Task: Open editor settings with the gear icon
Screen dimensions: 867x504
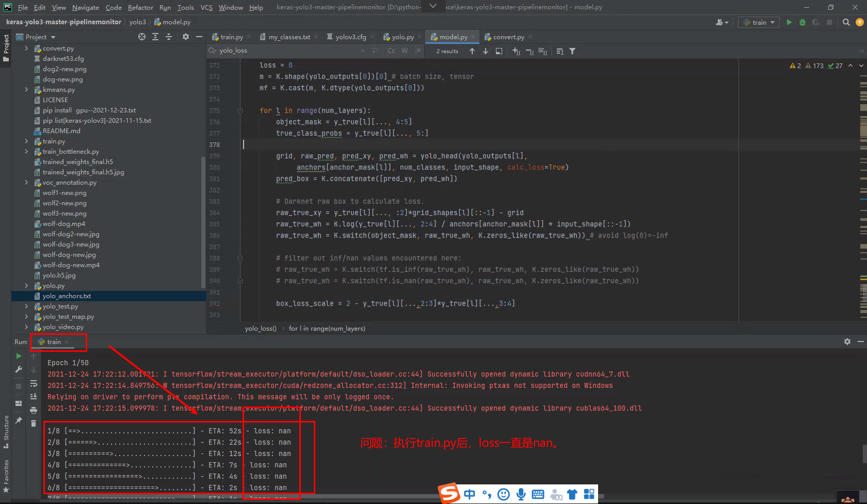Action: [185, 37]
